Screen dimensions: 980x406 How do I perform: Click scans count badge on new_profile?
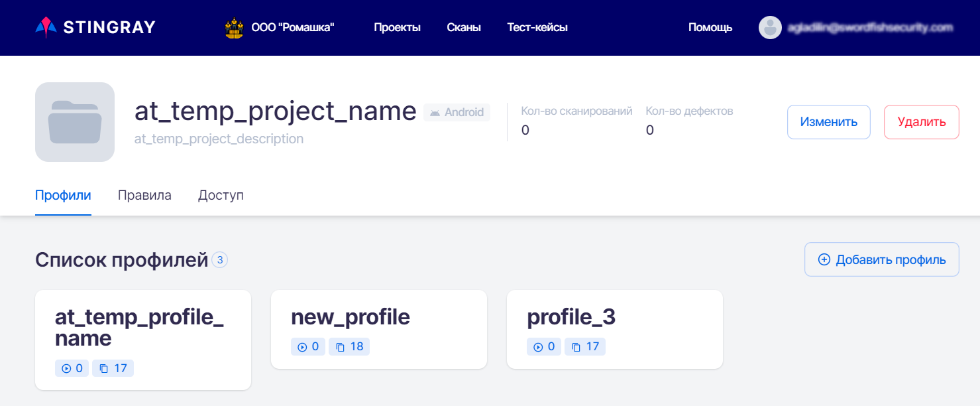[308, 347]
